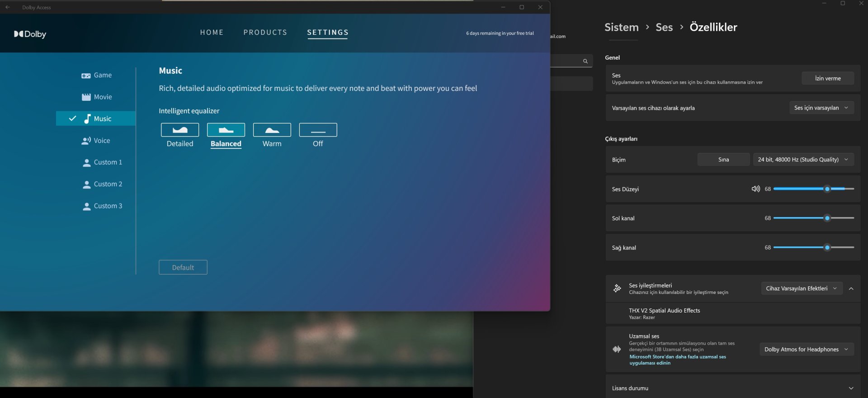868x398 pixels.
Task: Click the Intelligent equalizer heading
Action: 189,111
